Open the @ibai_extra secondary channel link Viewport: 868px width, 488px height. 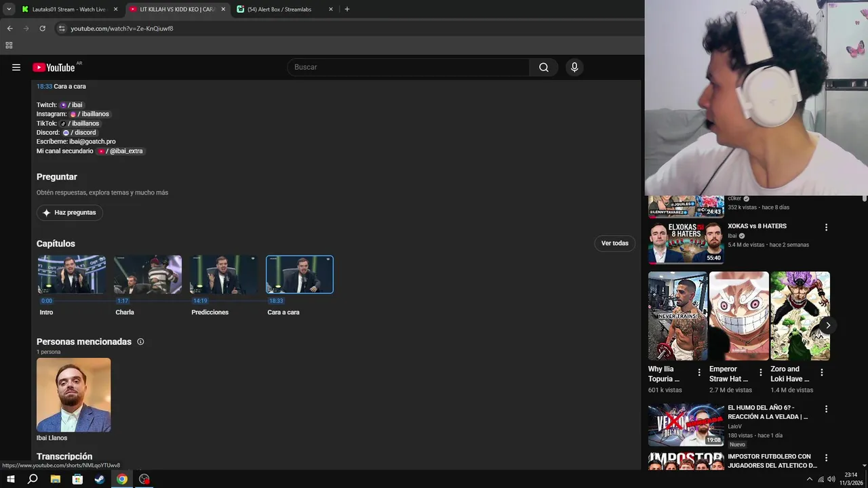[120, 151]
